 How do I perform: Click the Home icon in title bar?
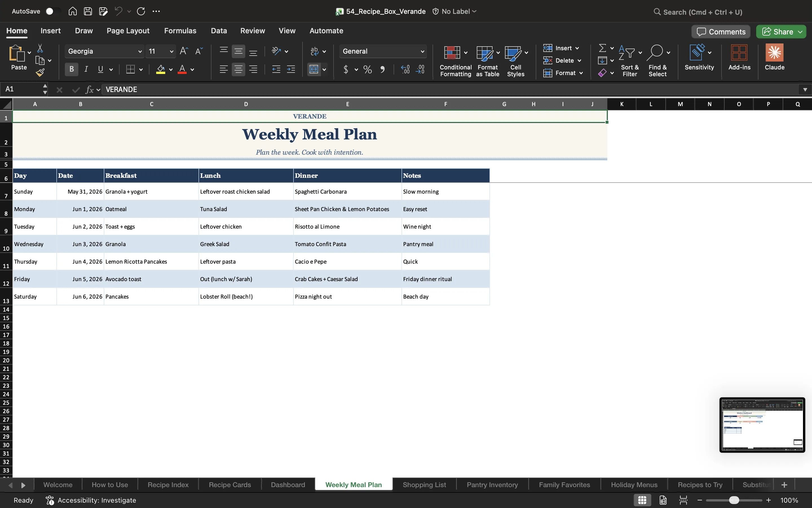click(72, 11)
